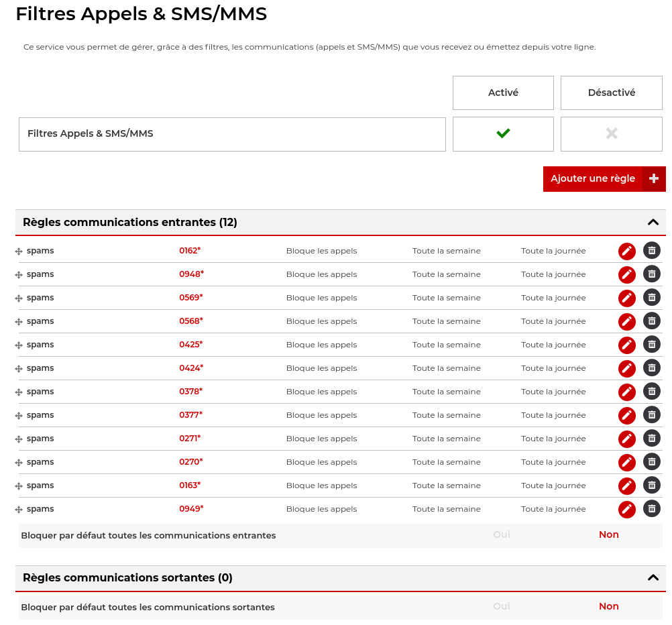Deactivate the filter with the grey cross
672x625 pixels.
pyautogui.click(x=612, y=133)
